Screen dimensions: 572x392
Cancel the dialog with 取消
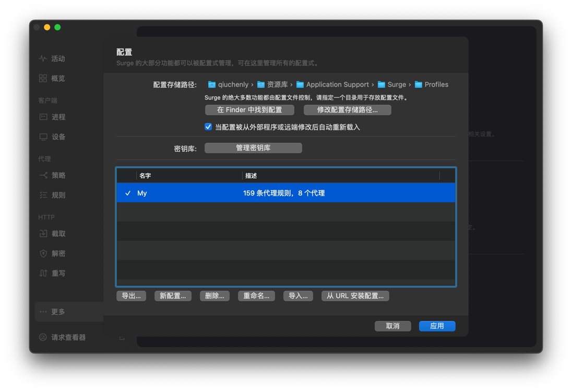pyautogui.click(x=392, y=326)
